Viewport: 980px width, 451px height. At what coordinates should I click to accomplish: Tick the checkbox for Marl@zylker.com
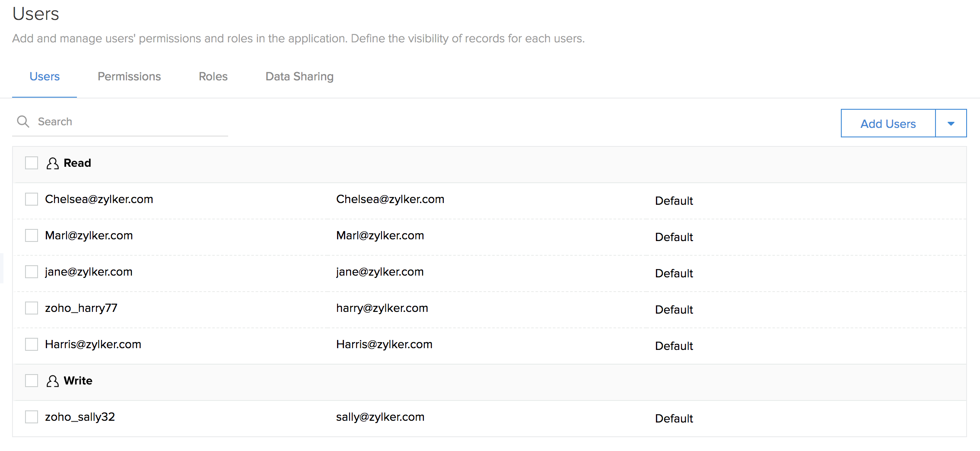(x=32, y=235)
